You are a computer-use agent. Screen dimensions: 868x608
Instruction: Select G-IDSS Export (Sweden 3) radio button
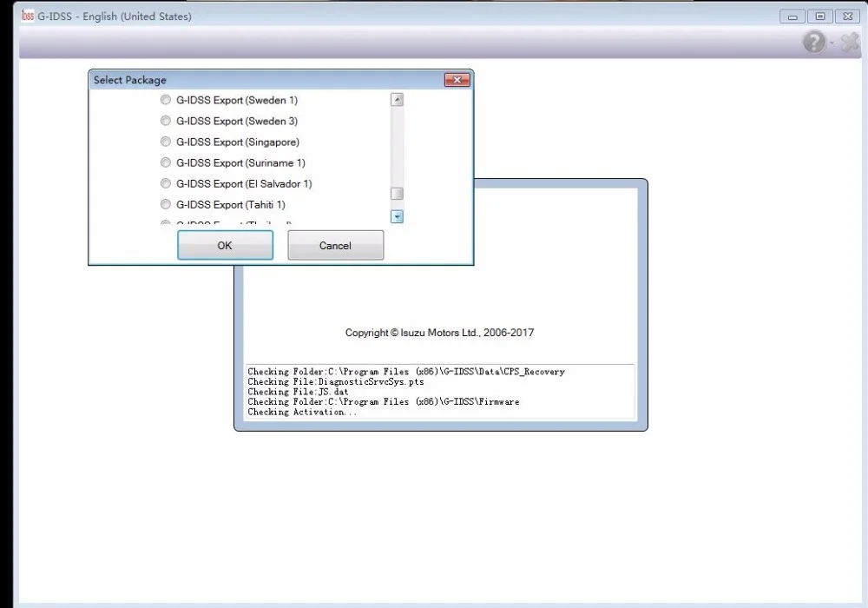166,121
